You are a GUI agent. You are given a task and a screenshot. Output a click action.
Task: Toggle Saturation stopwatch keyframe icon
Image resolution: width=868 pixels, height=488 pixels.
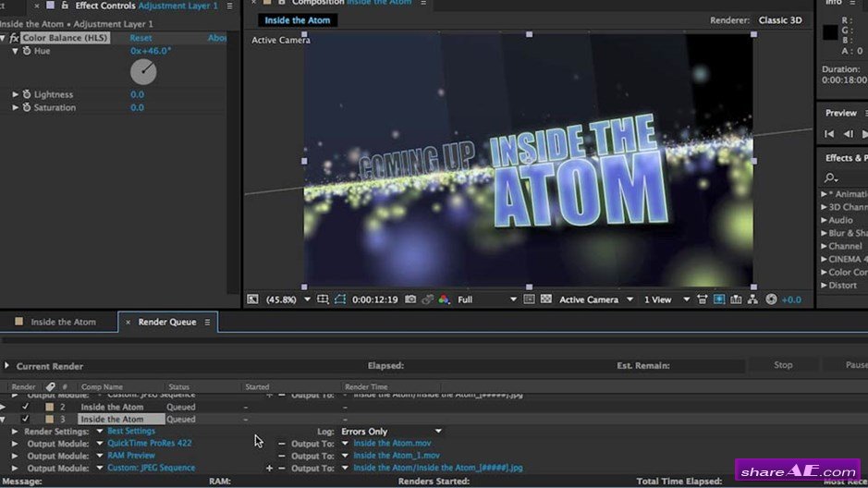(27, 107)
